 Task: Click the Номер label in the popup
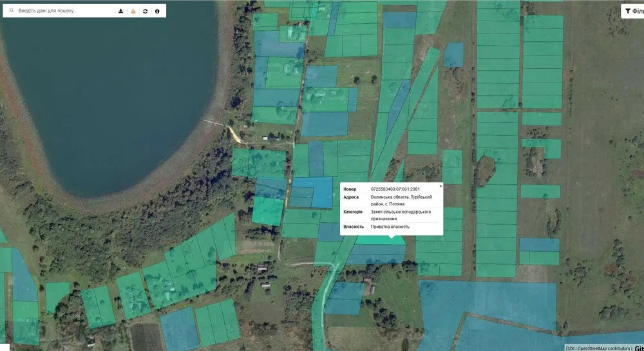click(x=350, y=189)
